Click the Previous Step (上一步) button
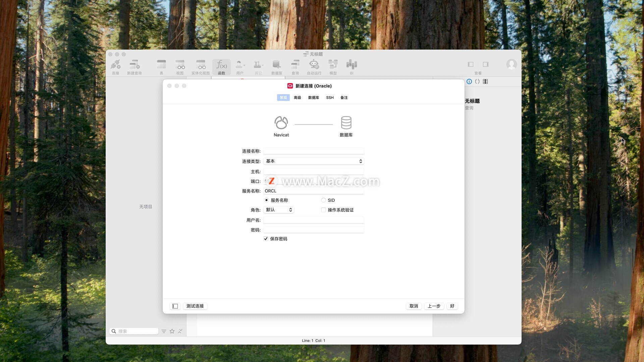The height and width of the screenshot is (362, 644). coord(434,306)
